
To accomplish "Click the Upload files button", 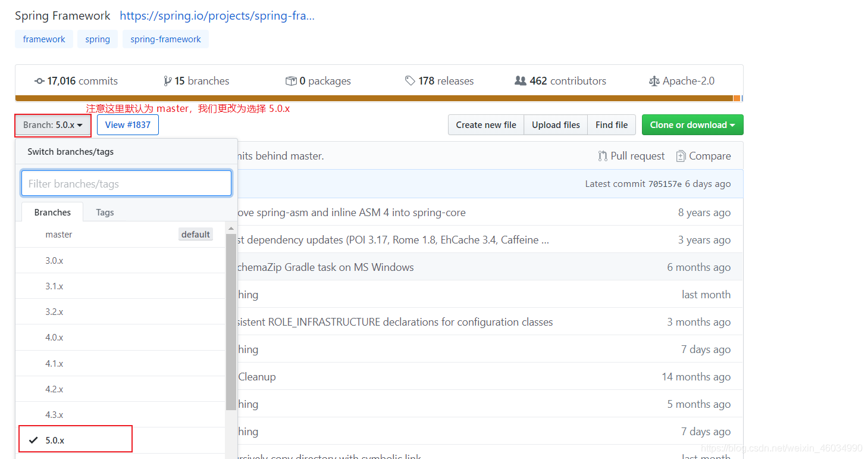I will (556, 125).
